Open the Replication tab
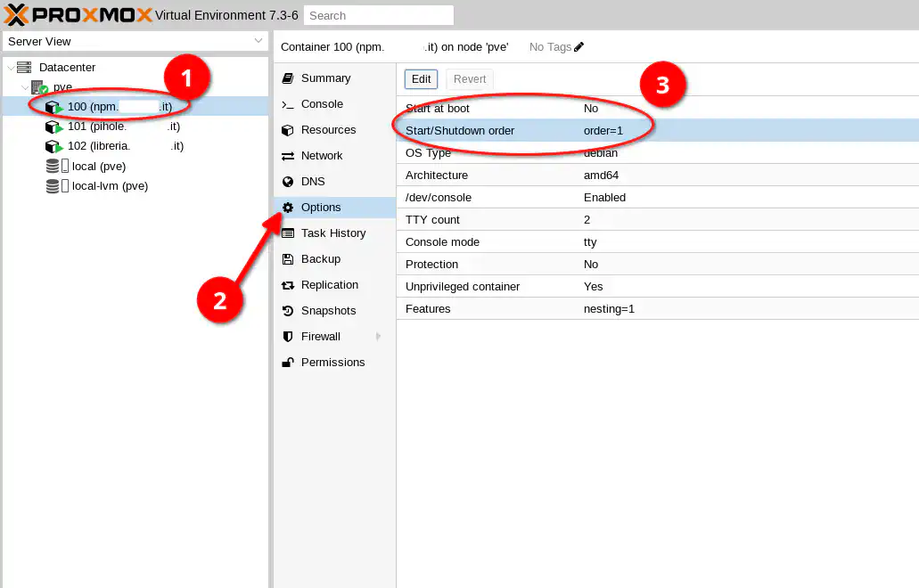Image resolution: width=919 pixels, height=588 pixels. 334,285
